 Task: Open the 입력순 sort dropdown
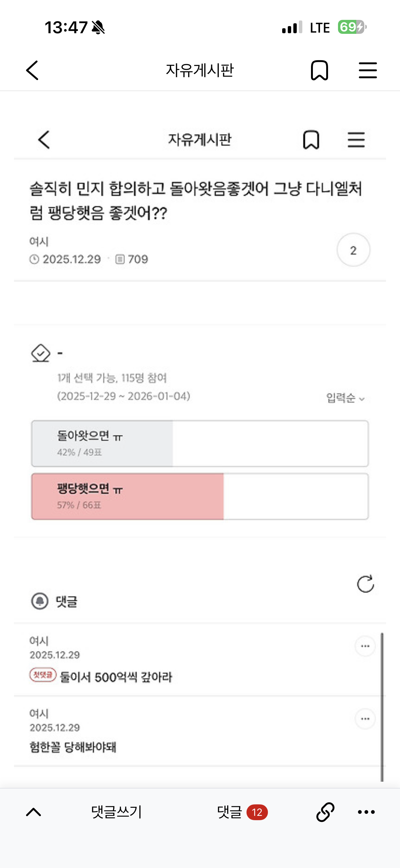tap(345, 398)
